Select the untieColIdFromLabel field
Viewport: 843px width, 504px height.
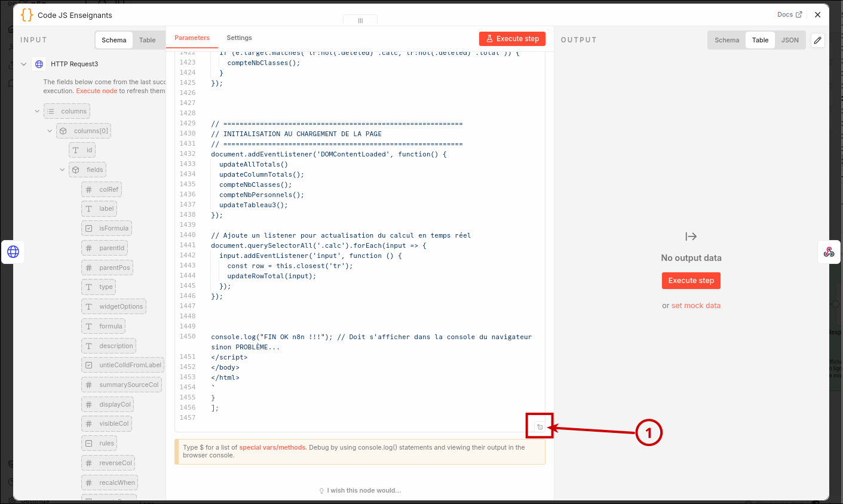pyautogui.click(x=123, y=365)
